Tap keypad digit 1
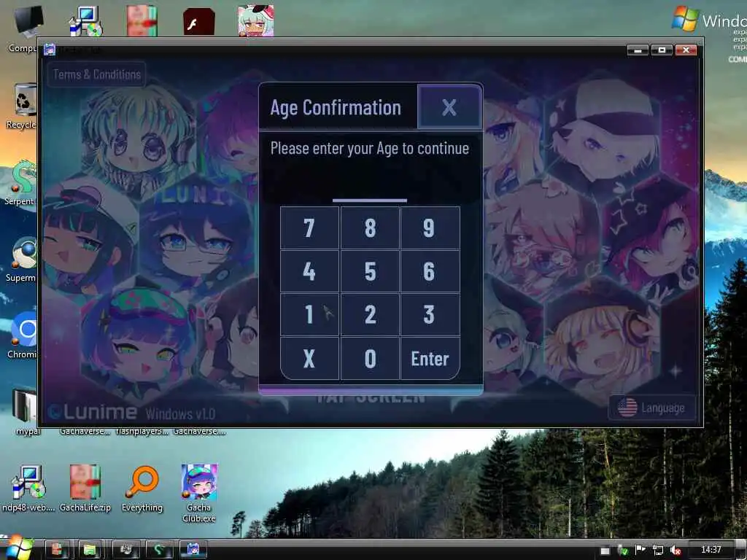 309,315
